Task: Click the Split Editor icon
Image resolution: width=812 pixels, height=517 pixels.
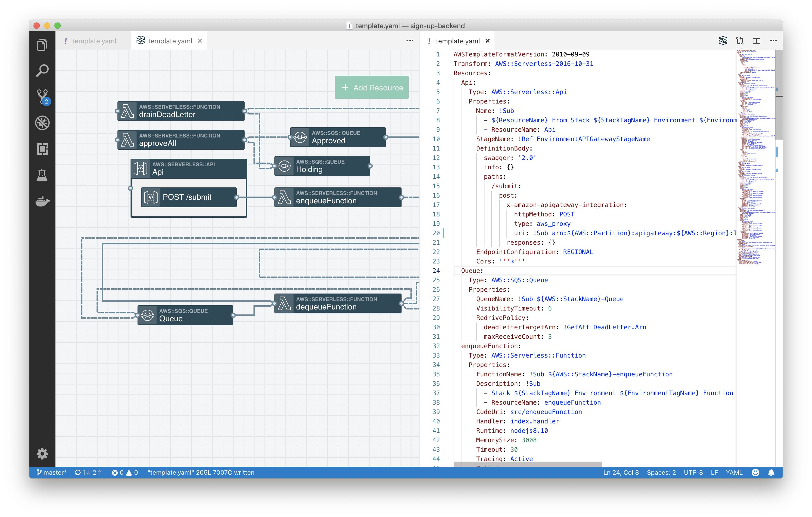Action: (756, 41)
